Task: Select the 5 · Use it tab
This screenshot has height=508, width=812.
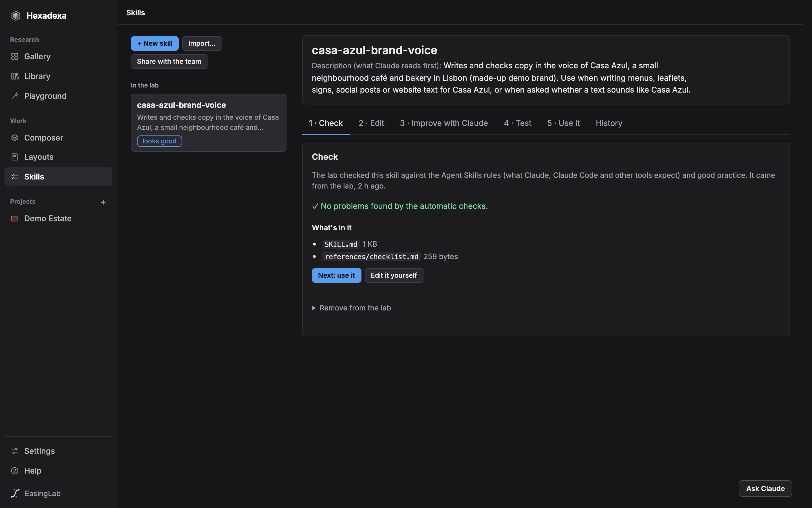Action: (563, 123)
